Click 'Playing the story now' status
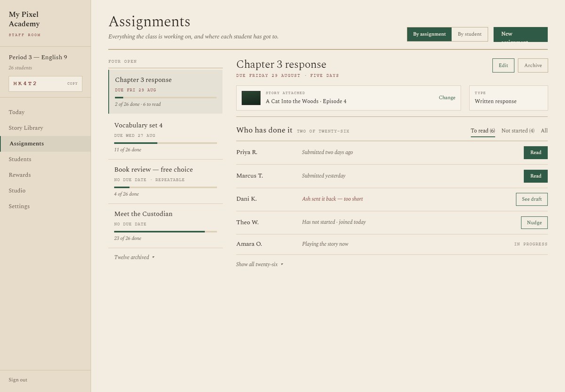Image resolution: width=565 pixels, height=392 pixels. pos(325,244)
